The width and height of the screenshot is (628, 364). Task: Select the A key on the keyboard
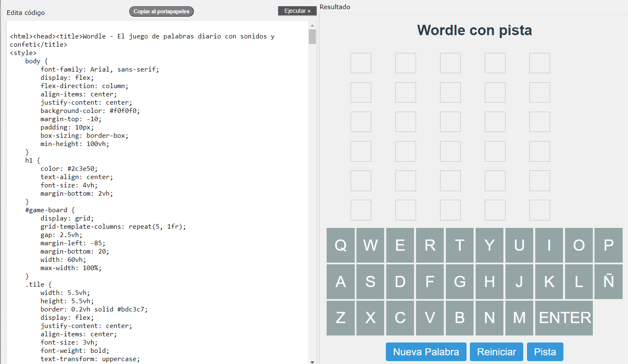(341, 282)
